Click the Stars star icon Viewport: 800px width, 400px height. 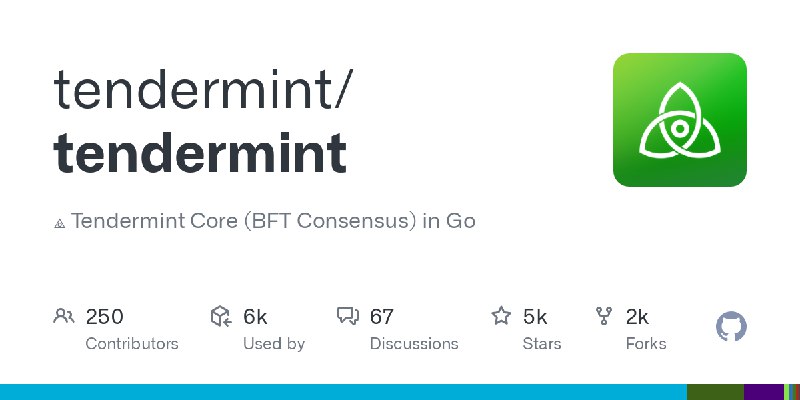pos(501,317)
